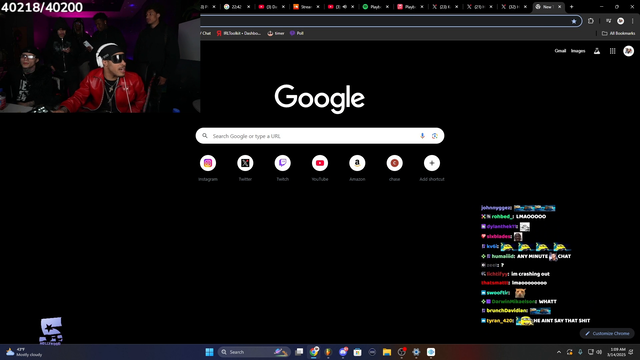Image resolution: width=640 pixels, height=360 pixels.
Task: Open the Google account avatar
Action: [x=629, y=51]
